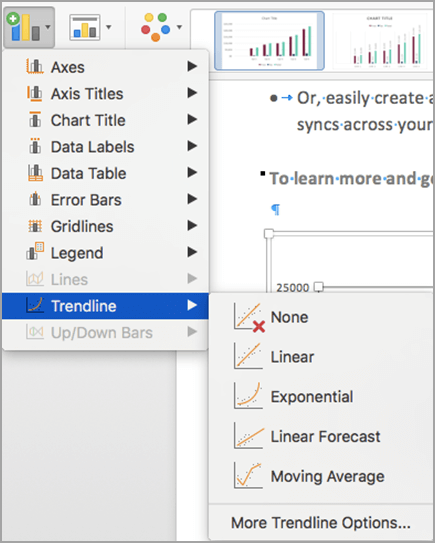Viewport: 435px width, 543px height.
Task: Click the None trendline icon
Action: click(249, 317)
